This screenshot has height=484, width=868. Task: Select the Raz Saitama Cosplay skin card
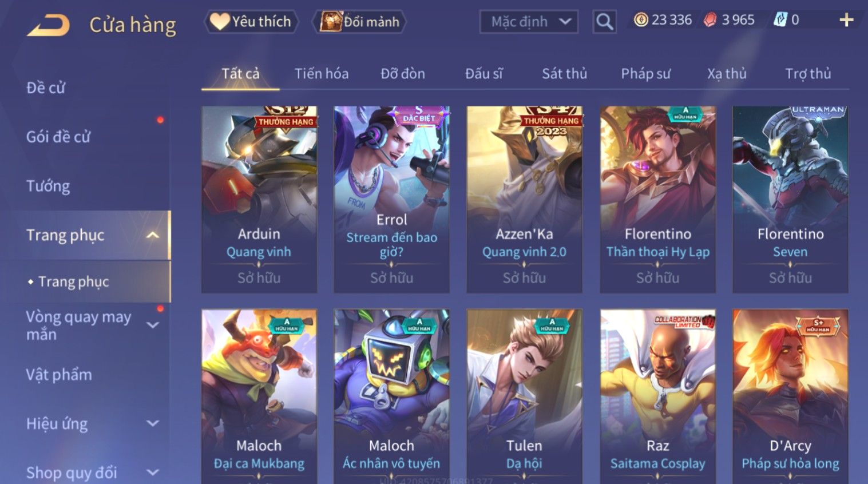657,396
